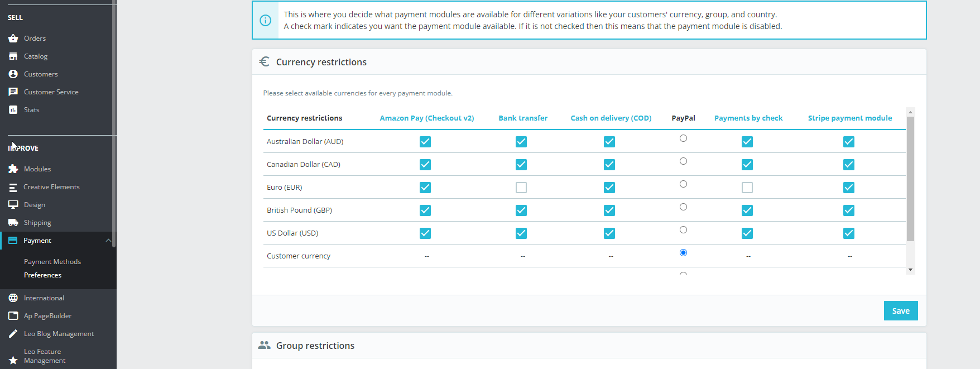Select PayPal radio for US Dollar
The width and height of the screenshot is (980, 369).
[x=683, y=230]
